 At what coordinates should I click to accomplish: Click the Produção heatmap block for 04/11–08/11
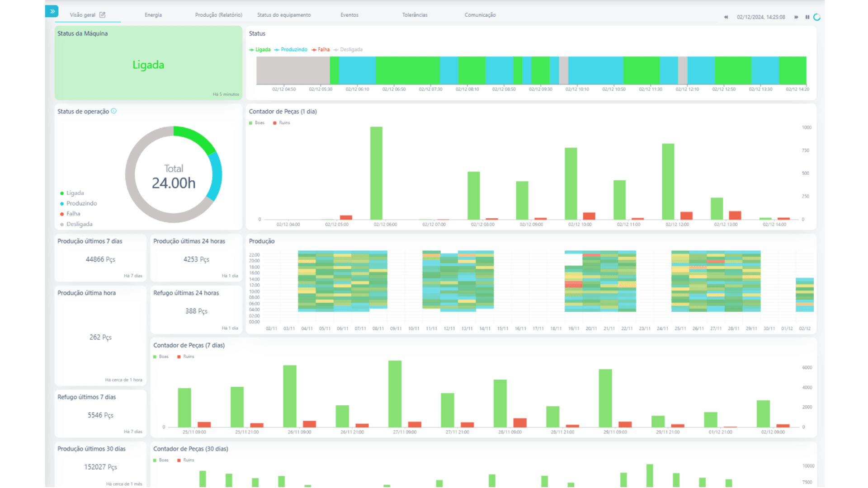pyautogui.click(x=343, y=281)
